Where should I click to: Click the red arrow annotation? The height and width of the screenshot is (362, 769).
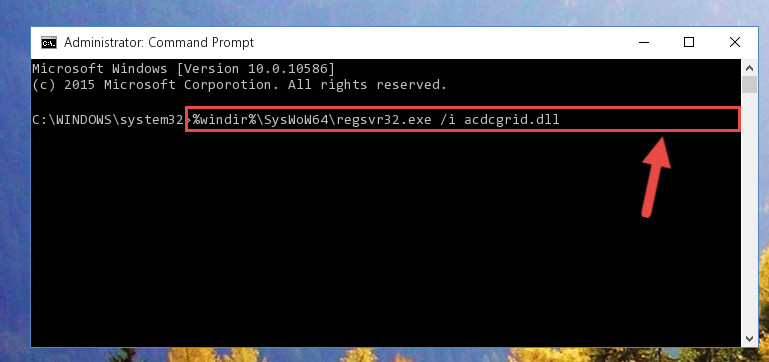tap(655, 177)
